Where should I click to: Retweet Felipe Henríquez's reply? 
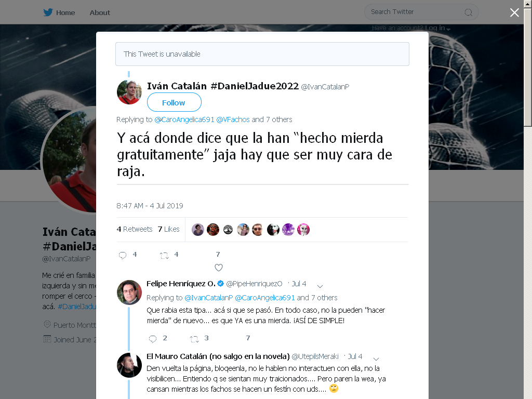194,339
